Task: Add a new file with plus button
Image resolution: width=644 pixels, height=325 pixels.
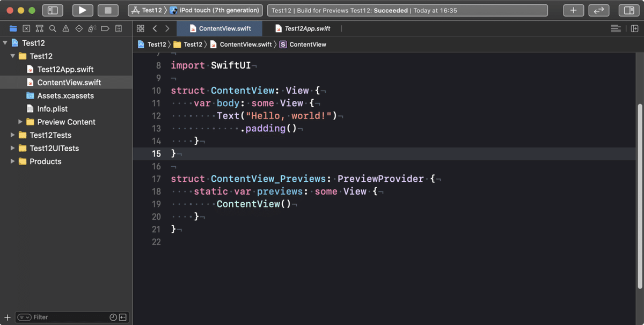Action: [x=7, y=317]
